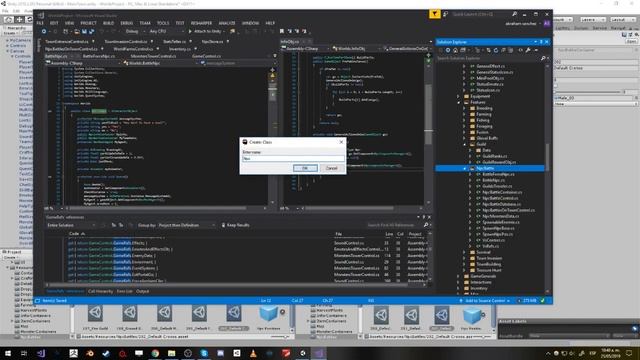Switch to the GameControl.cs tab
The height and width of the screenshot is (360, 640).
(206, 56)
